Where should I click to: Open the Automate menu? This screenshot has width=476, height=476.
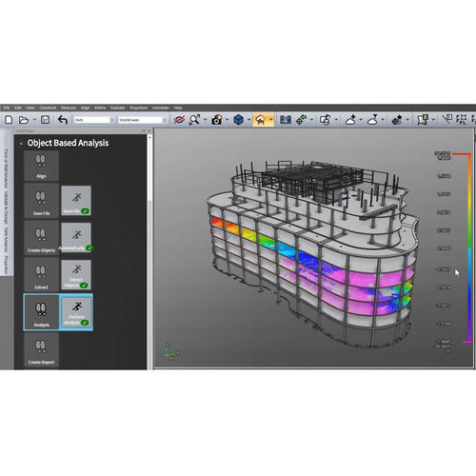(161, 108)
